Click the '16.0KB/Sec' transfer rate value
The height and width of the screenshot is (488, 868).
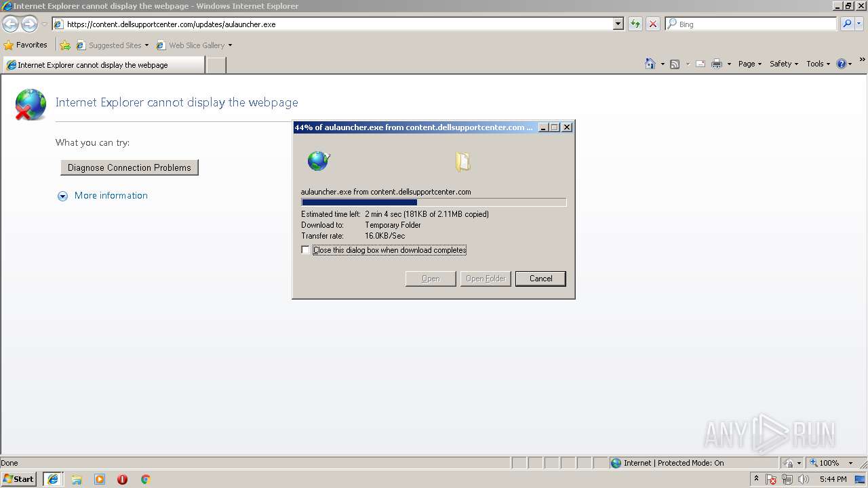click(x=384, y=236)
